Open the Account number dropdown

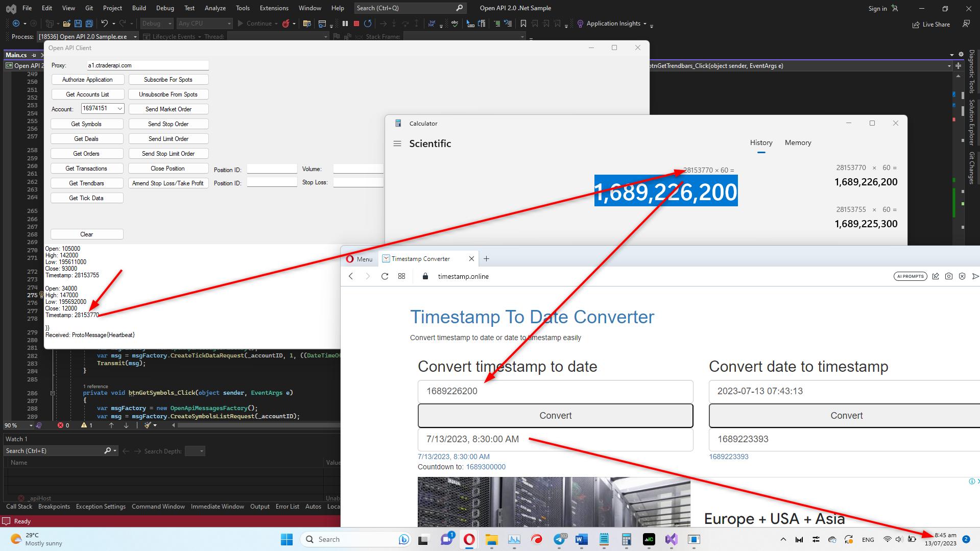click(x=120, y=108)
